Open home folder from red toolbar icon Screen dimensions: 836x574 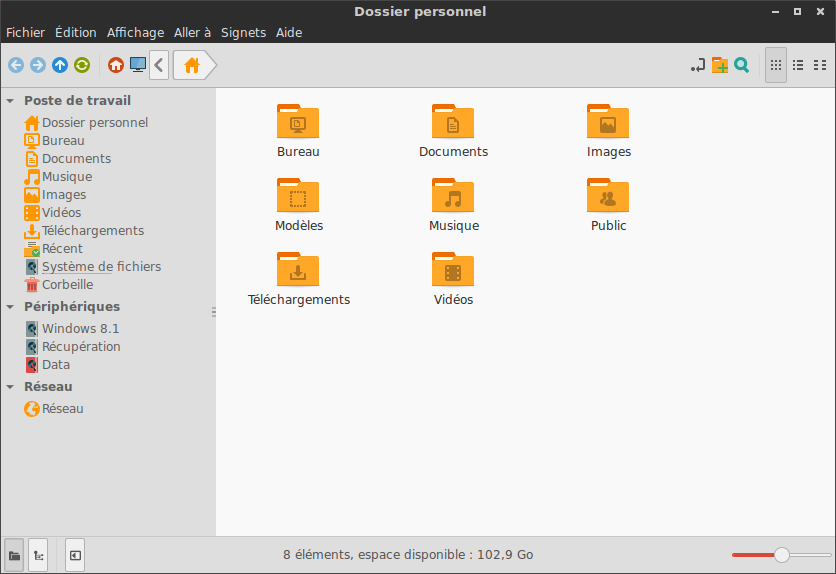[x=116, y=65]
